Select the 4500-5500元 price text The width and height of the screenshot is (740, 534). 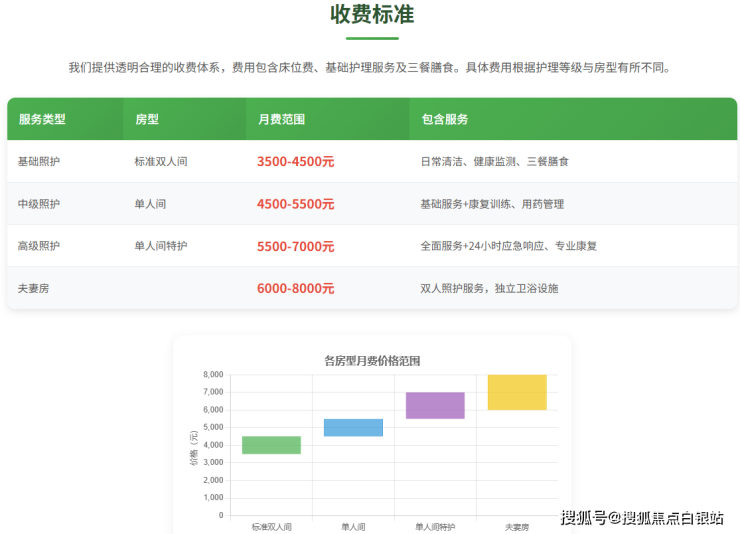point(295,204)
